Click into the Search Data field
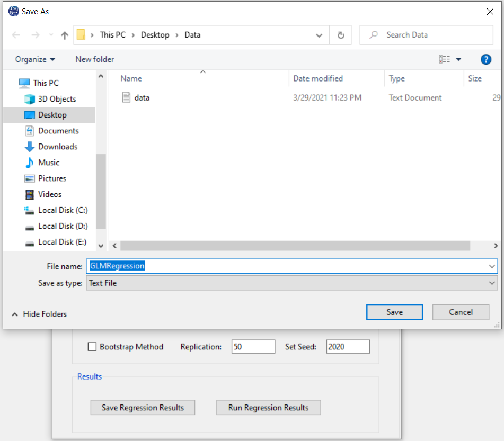Screen dimensions: 504x441 click(x=426, y=35)
